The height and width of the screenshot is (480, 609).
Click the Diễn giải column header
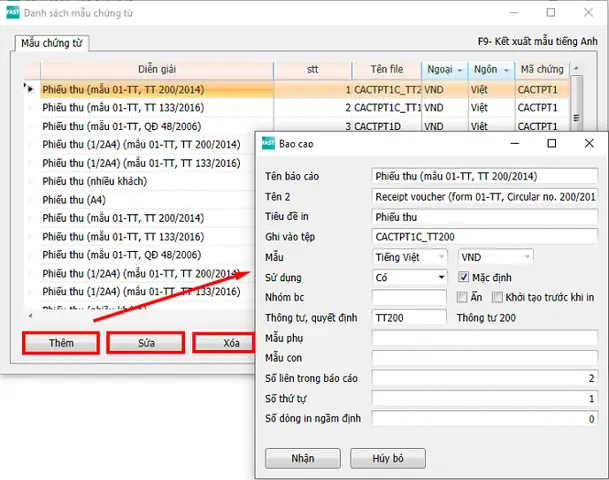click(157, 70)
